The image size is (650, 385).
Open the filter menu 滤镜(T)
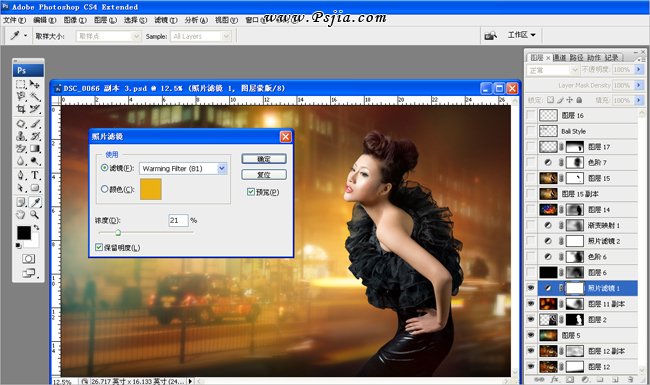tap(166, 20)
